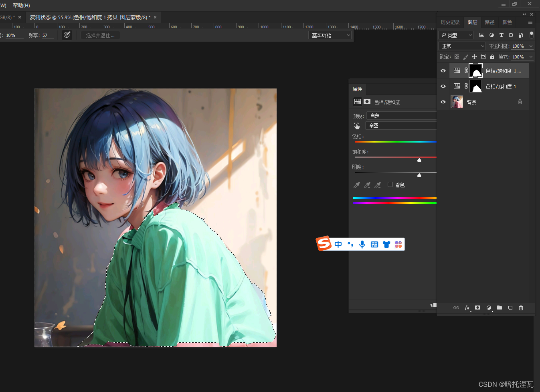Click the 背景 layer thumbnail
The width and height of the screenshot is (540, 392).
click(457, 102)
